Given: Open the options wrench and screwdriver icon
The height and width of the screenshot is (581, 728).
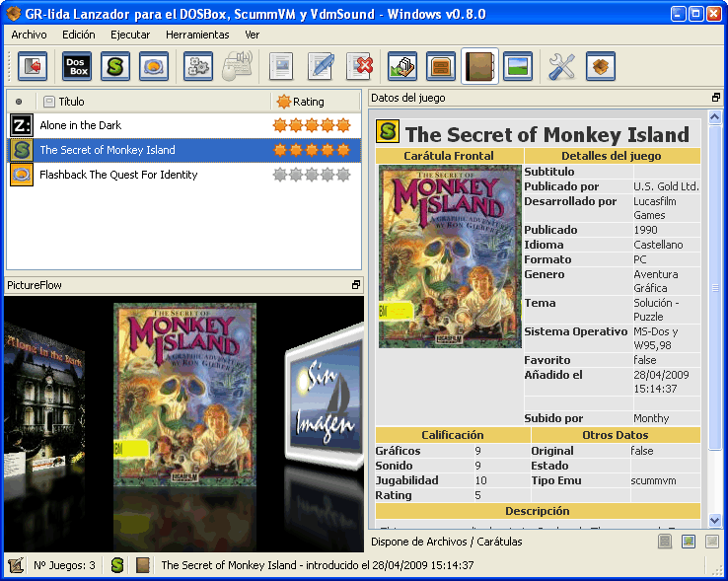Looking at the screenshot, I should click(562, 66).
